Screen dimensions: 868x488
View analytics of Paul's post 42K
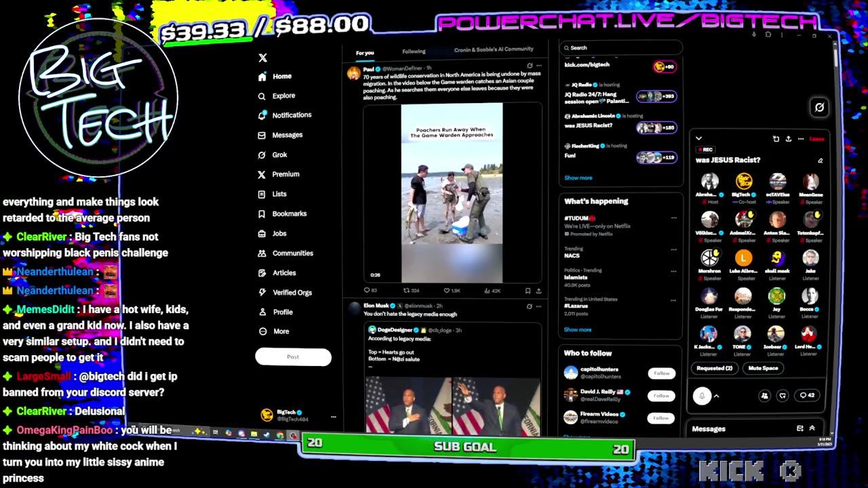[x=492, y=290]
